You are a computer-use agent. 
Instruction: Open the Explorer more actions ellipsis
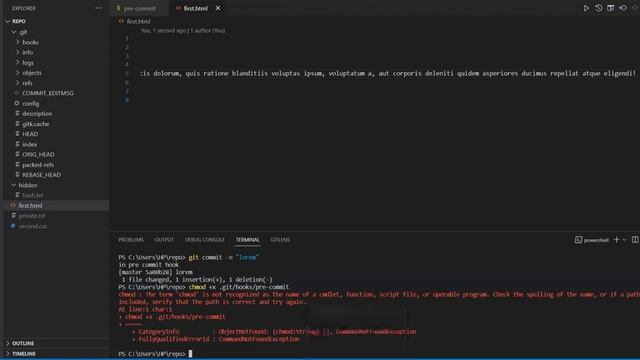click(99, 8)
